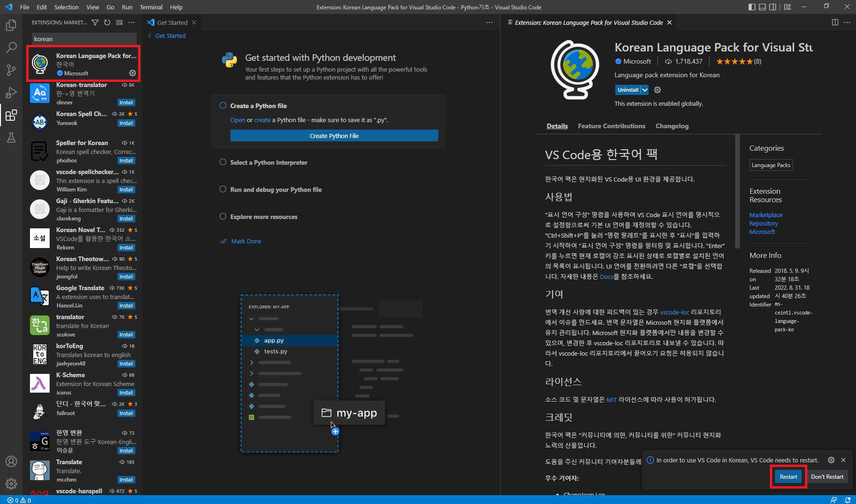Click the extension details scrollbar
Screen dimensions: 856x504
coord(738,192)
